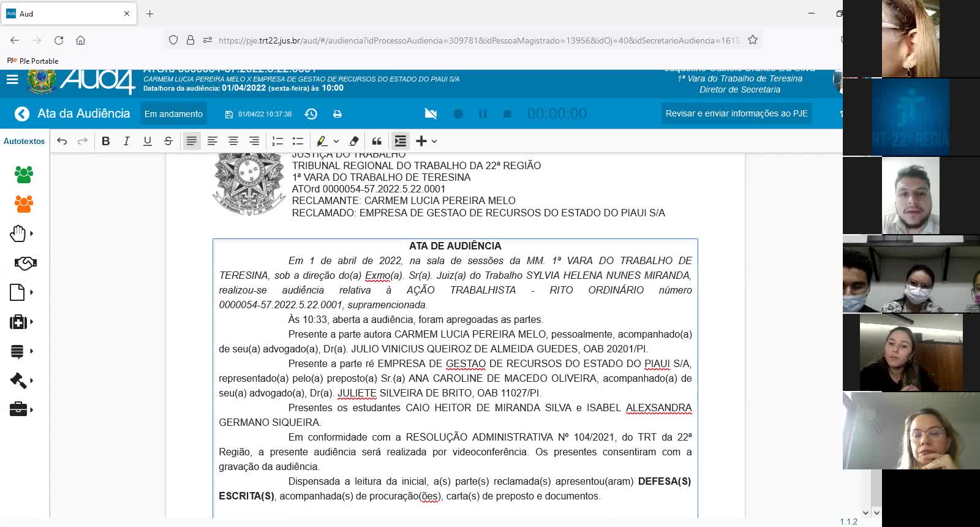Select the TRT-22 logo video tile
The image size is (980, 527).
point(911,116)
